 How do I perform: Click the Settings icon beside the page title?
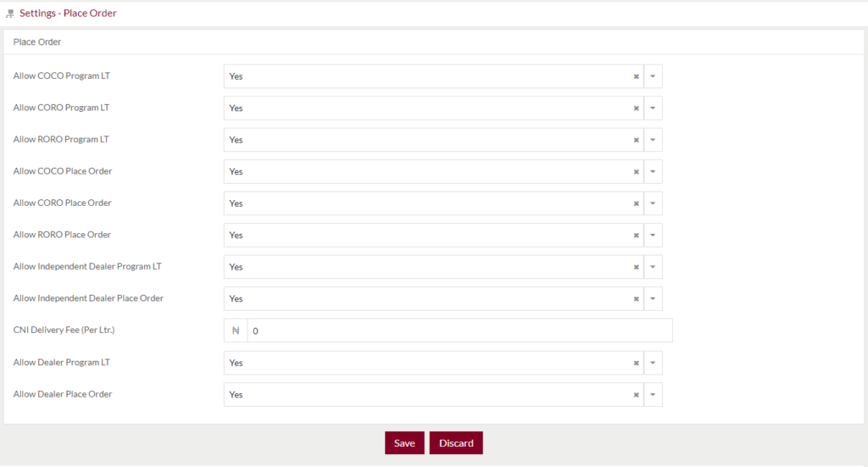tap(10, 14)
